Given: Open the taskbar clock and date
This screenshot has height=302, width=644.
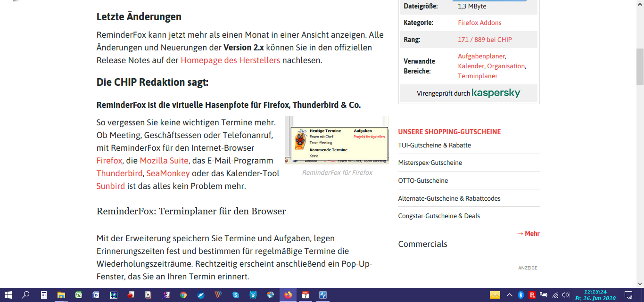Looking at the screenshot, I should click(595, 295).
